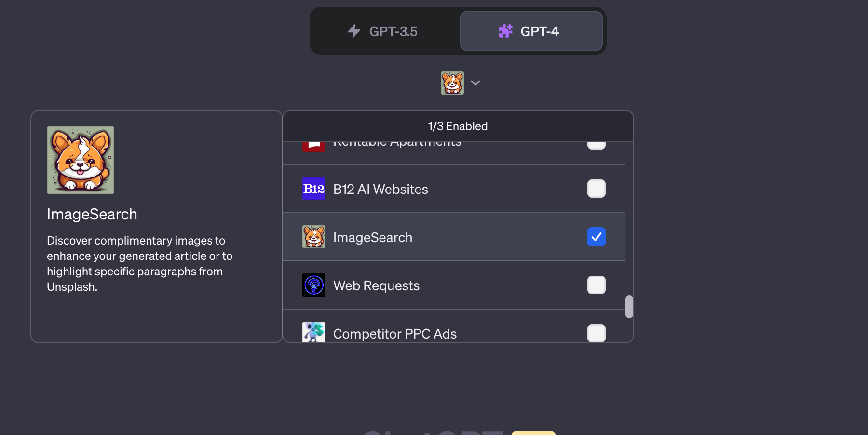Click the large ImageSearch corgi thumbnail
The height and width of the screenshot is (435, 868).
coord(81,160)
